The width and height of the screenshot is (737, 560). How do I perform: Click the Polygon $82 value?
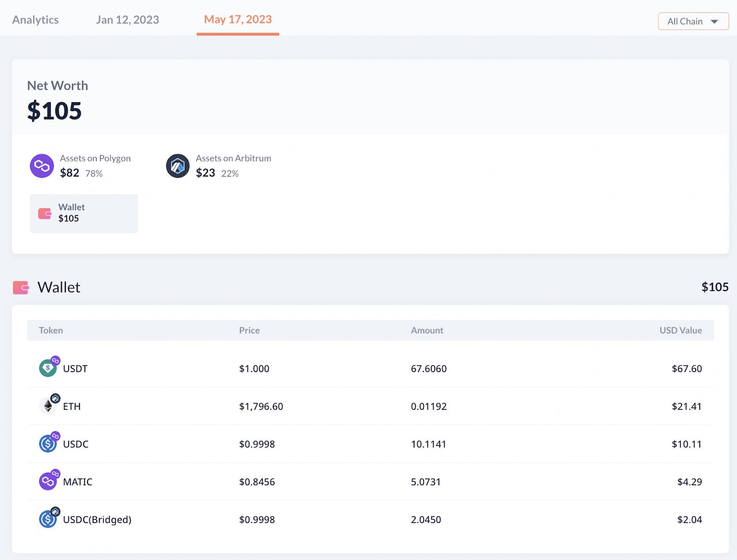pos(70,173)
